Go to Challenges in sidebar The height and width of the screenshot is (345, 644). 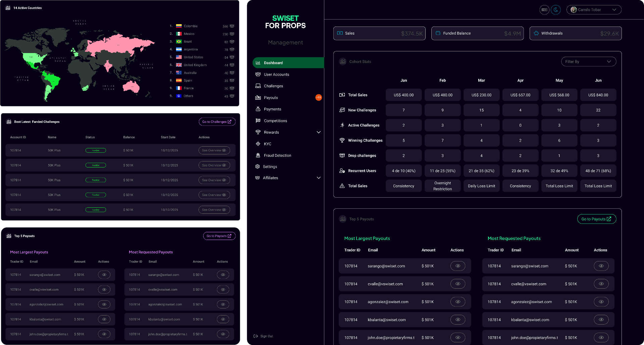tap(273, 86)
